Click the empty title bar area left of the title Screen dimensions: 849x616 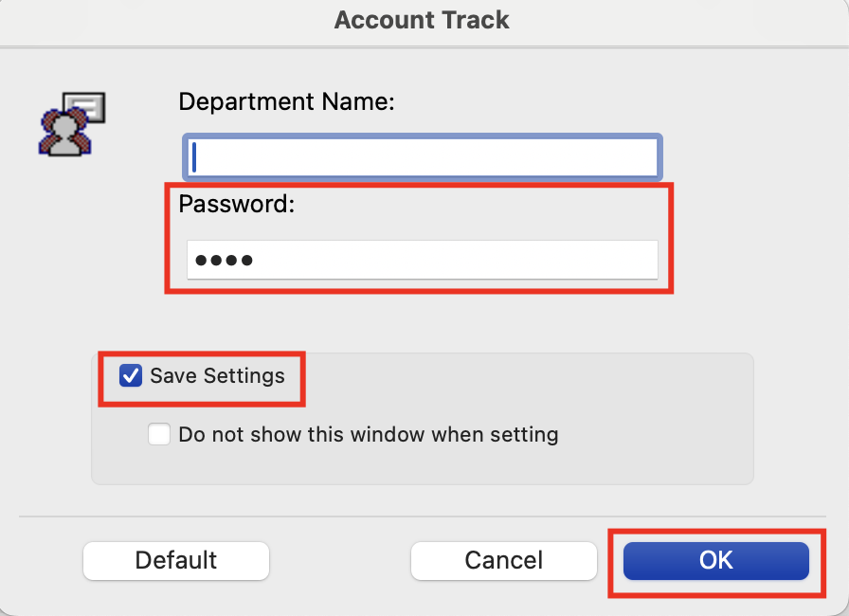[x=142, y=20]
